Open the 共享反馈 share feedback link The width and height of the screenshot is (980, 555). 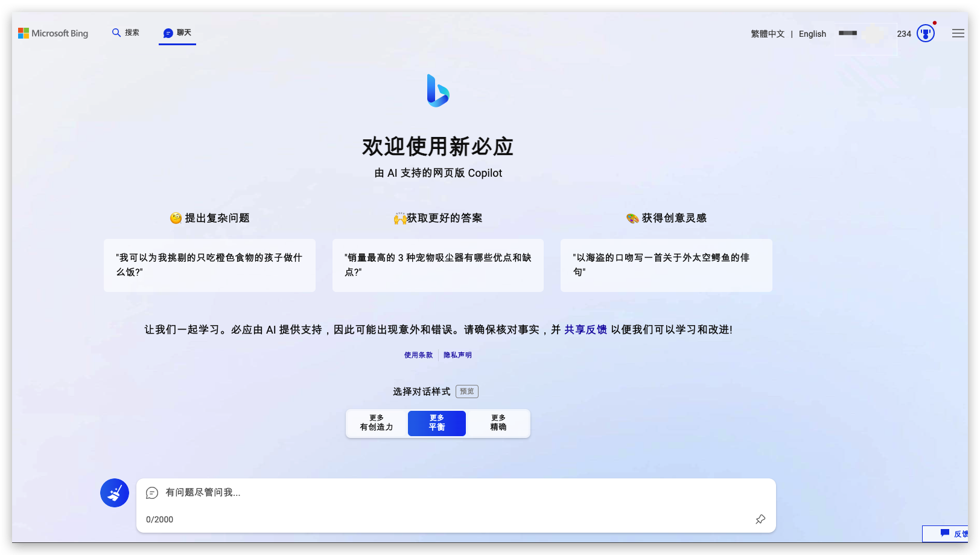(x=585, y=329)
